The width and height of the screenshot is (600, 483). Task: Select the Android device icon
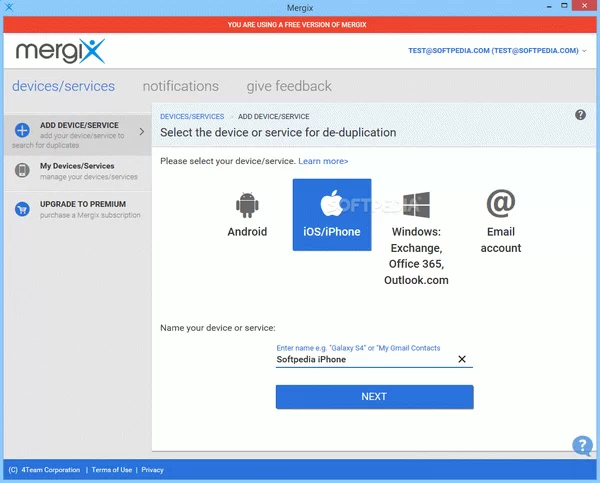pyautogui.click(x=247, y=206)
